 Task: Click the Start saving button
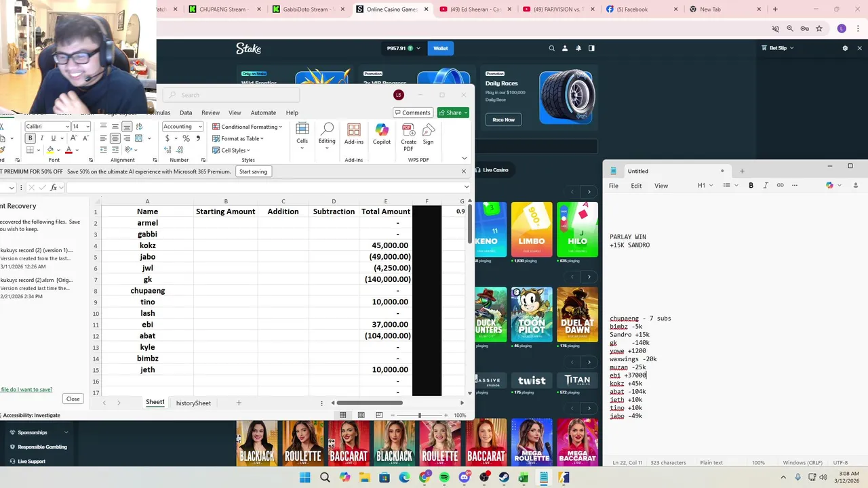[253, 171]
